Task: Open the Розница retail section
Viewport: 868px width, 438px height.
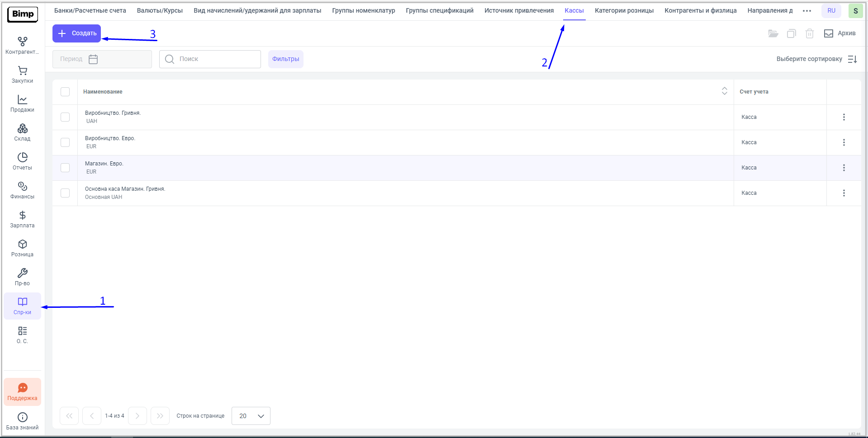Action: point(22,248)
